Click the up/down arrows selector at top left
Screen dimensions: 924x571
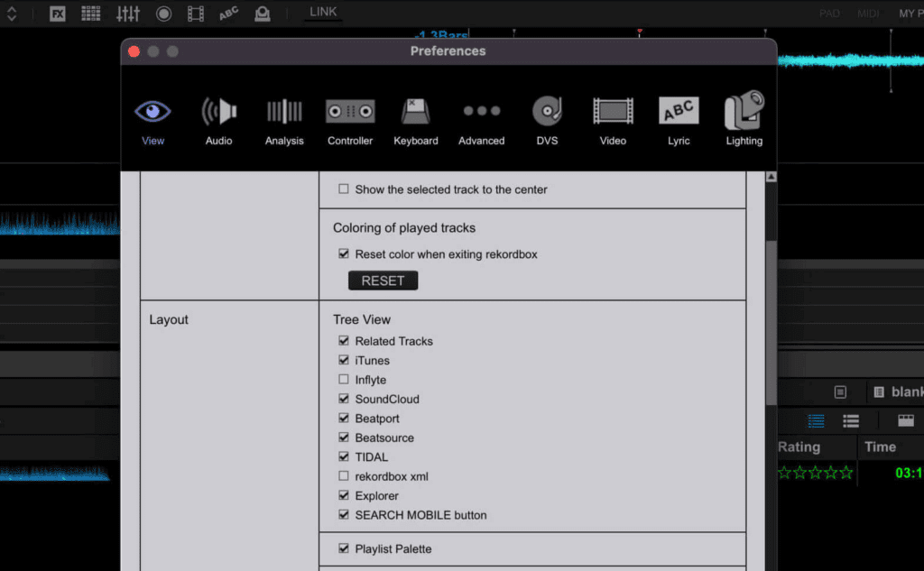click(12, 14)
